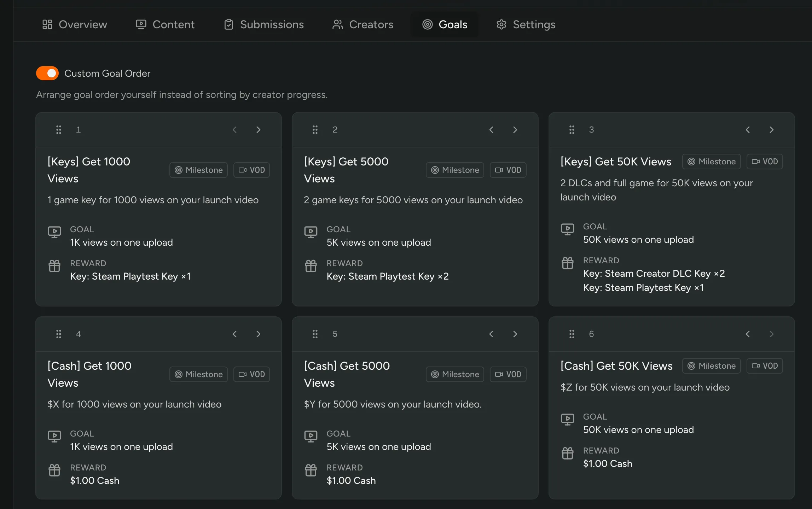Viewport: 812px width, 509px height.
Task: Grab the drag handle on goal card 4
Action: click(x=59, y=334)
